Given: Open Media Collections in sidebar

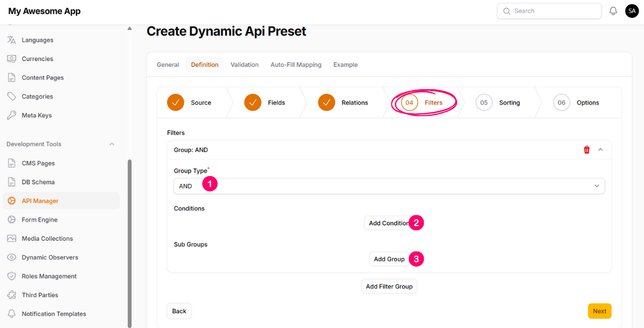Looking at the screenshot, I should click(47, 239).
